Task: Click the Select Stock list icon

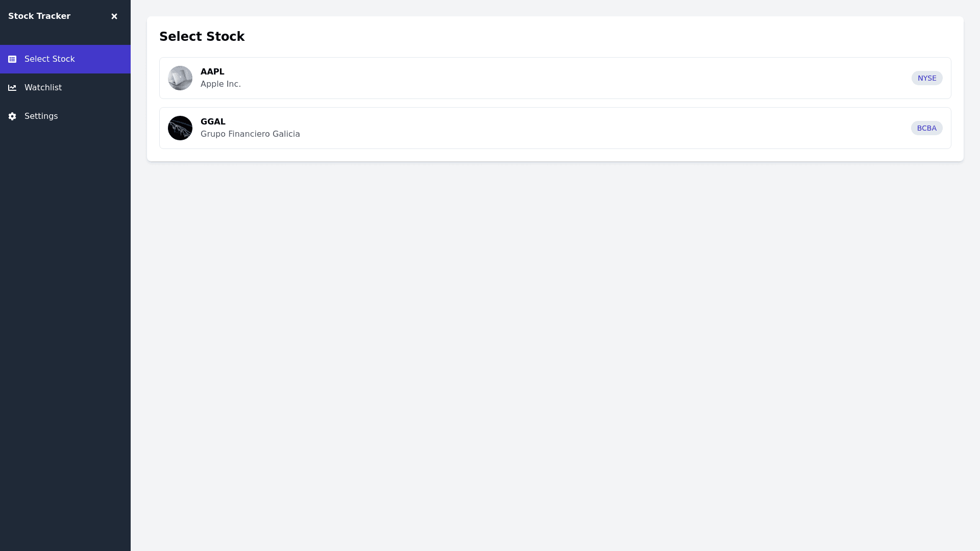Action: pos(12,59)
